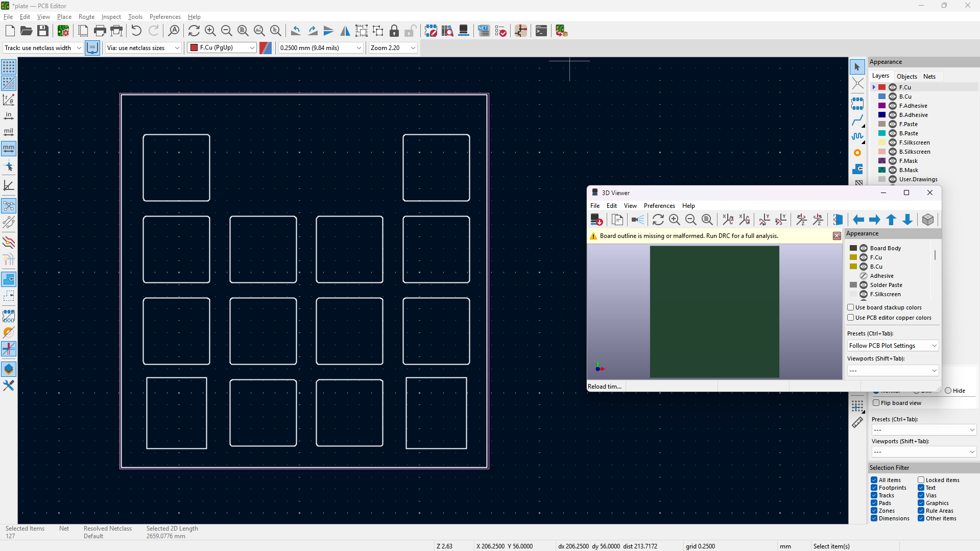Open the Inspect menu
980x551 pixels.
[111, 17]
